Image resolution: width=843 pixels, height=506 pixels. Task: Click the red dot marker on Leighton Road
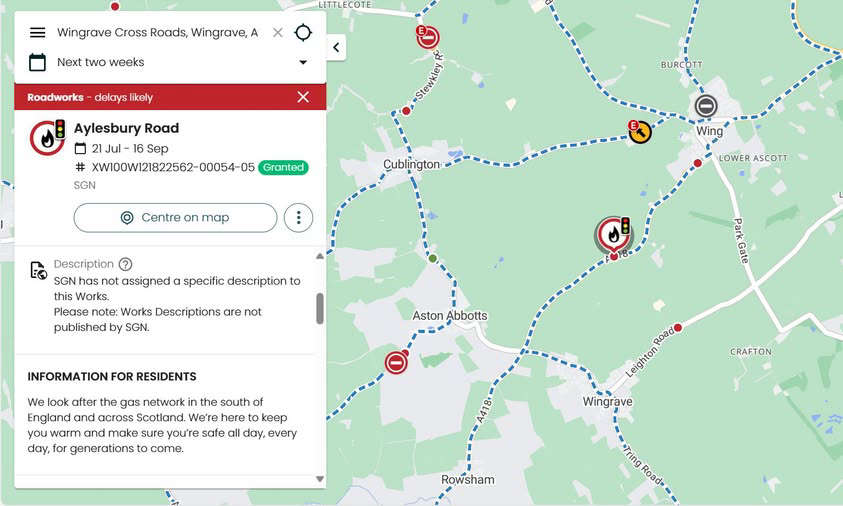point(678,327)
